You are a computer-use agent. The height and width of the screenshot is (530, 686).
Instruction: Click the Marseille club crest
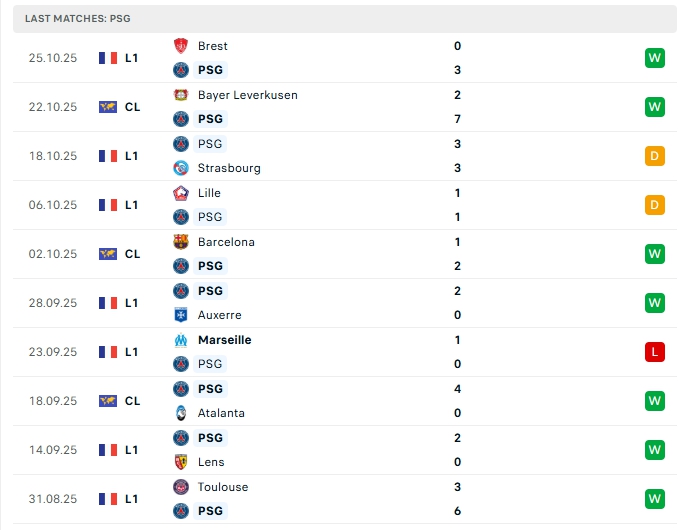click(x=181, y=340)
